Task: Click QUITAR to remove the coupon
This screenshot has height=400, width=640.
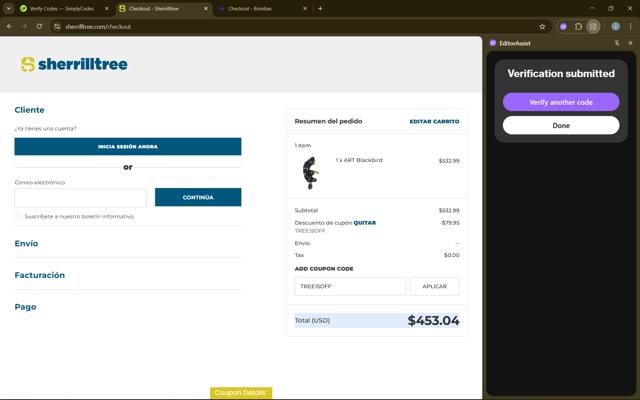Action: coord(364,223)
